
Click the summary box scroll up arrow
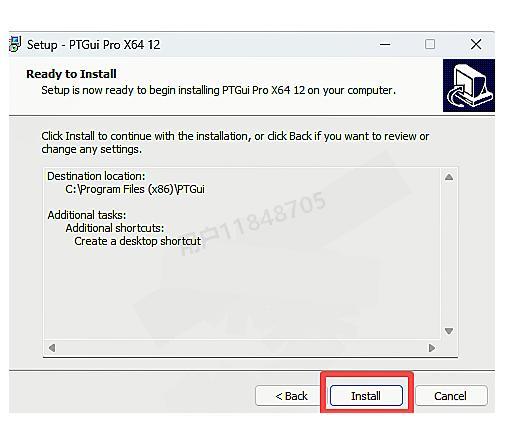tap(449, 177)
